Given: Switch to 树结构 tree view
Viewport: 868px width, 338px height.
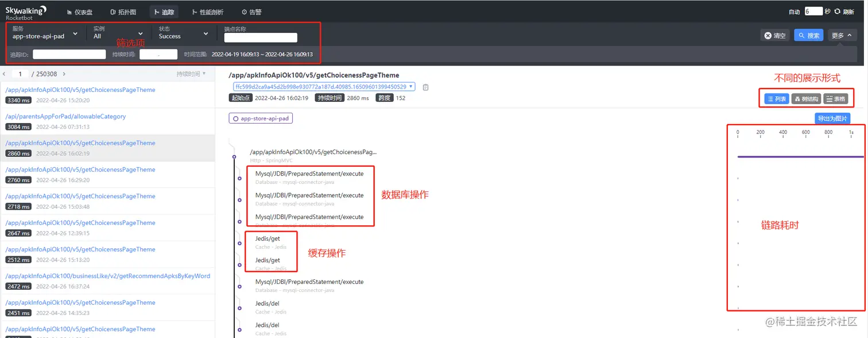Looking at the screenshot, I should click(x=806, y=99).
